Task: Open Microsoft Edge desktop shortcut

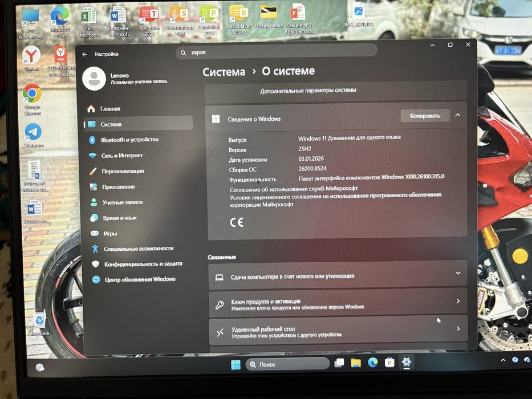Action: pyautogui.click(x=60, y=22)
